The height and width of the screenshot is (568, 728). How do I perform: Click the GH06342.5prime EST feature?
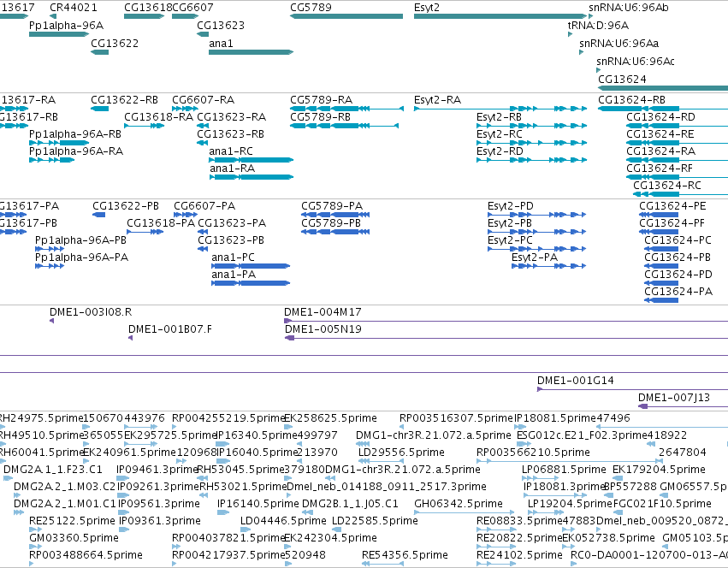click(x=465, y=512)
